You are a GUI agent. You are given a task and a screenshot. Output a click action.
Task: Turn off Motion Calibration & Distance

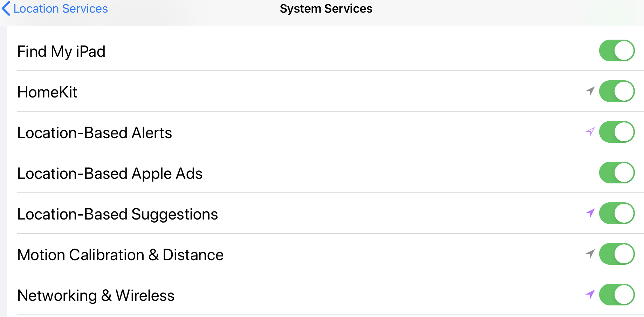(x=616, y=254)
